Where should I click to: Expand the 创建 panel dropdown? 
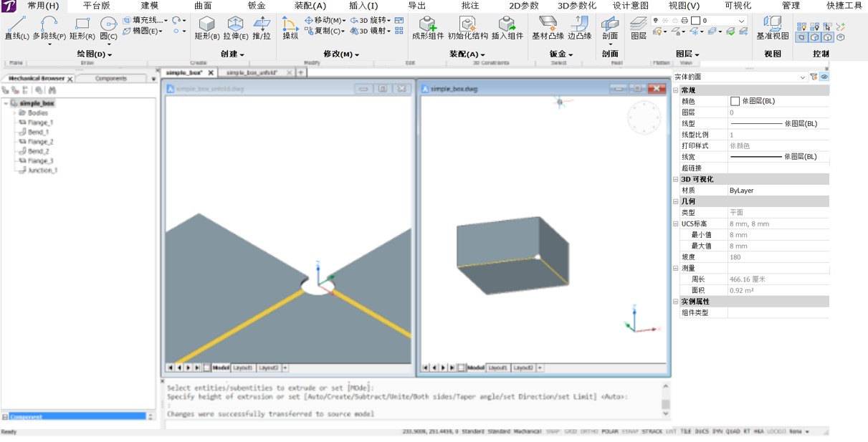point(232,54)
